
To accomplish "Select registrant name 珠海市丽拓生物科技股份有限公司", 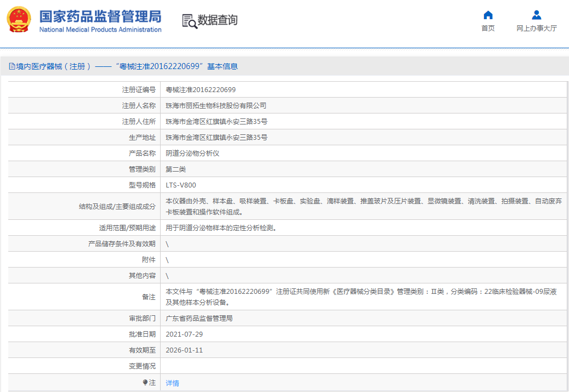I will coord(216,106).
